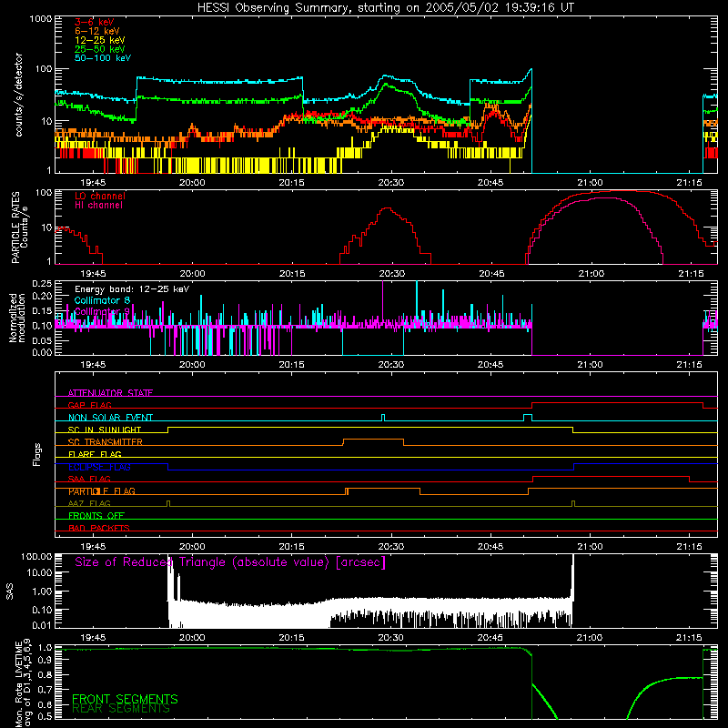Click the 'Flags' panel axis label
728x728 pixels.
tap(37, 454)
